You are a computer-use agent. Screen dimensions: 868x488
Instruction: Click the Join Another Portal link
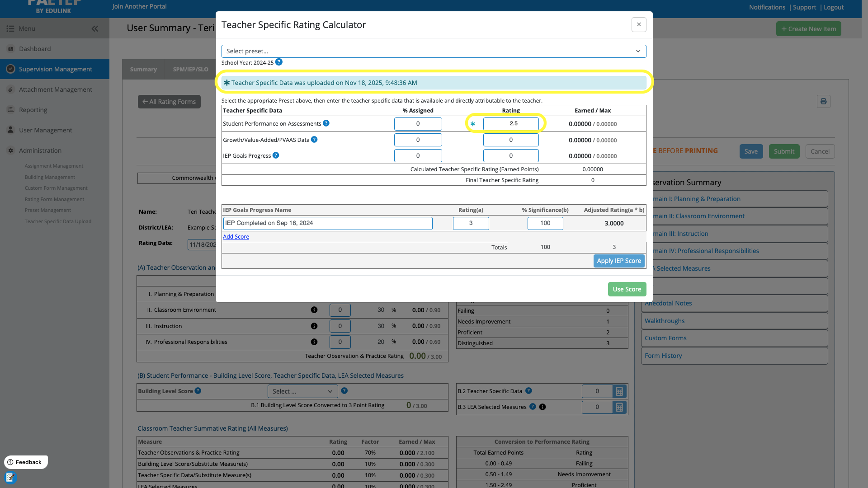(139, 6)
